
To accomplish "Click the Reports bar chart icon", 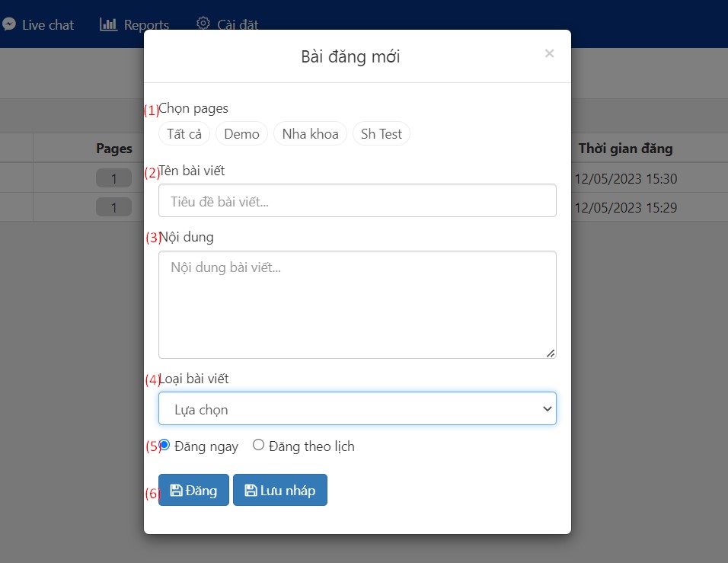I will (x=108, y=24).
